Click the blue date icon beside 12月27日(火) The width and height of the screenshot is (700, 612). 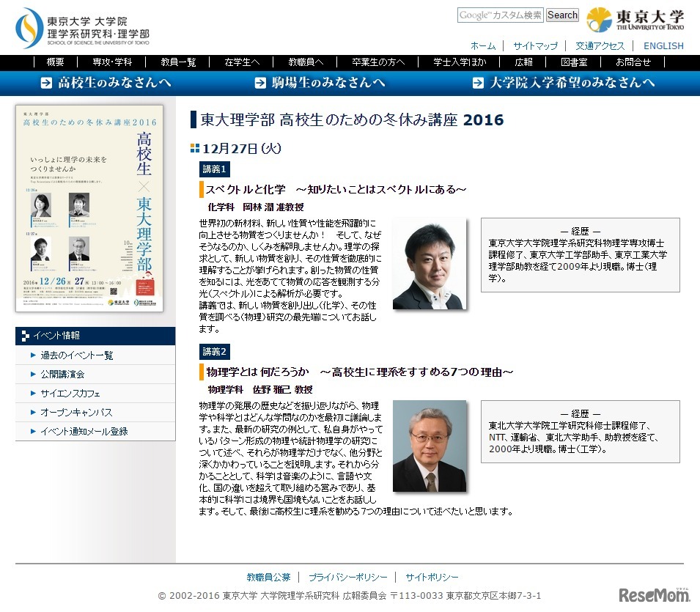pyautogui.click(x=195, y=148)
